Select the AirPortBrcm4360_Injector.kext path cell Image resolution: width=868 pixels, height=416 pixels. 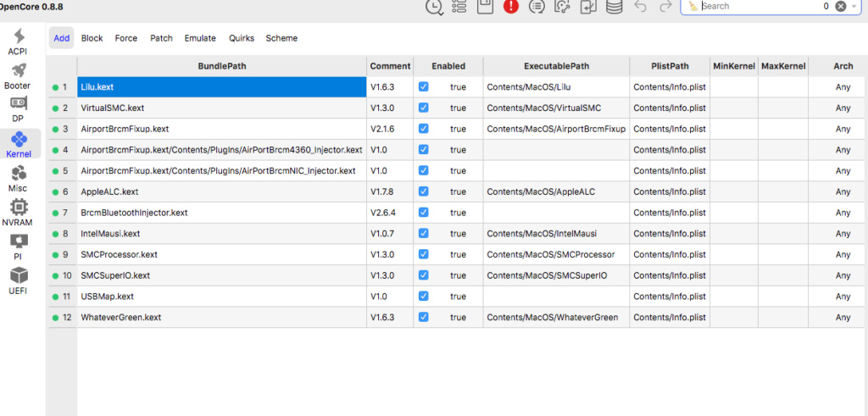[222, 150]
